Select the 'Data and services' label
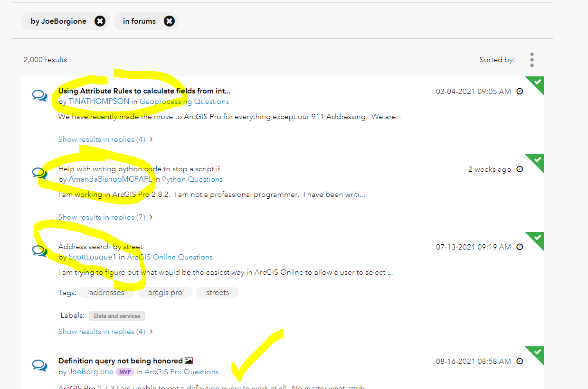This screenshot has height=389, width=588. pyautogui.click(x=117, y=315)
